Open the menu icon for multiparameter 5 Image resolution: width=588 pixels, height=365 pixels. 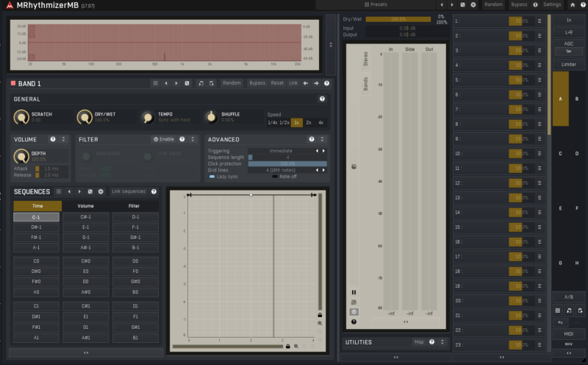point(539,79)
